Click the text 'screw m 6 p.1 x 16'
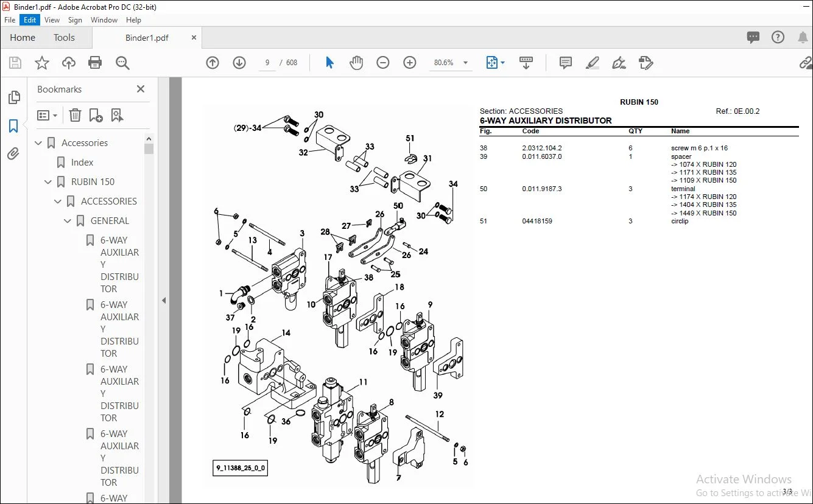813x504 pixels. coord(699,148)
